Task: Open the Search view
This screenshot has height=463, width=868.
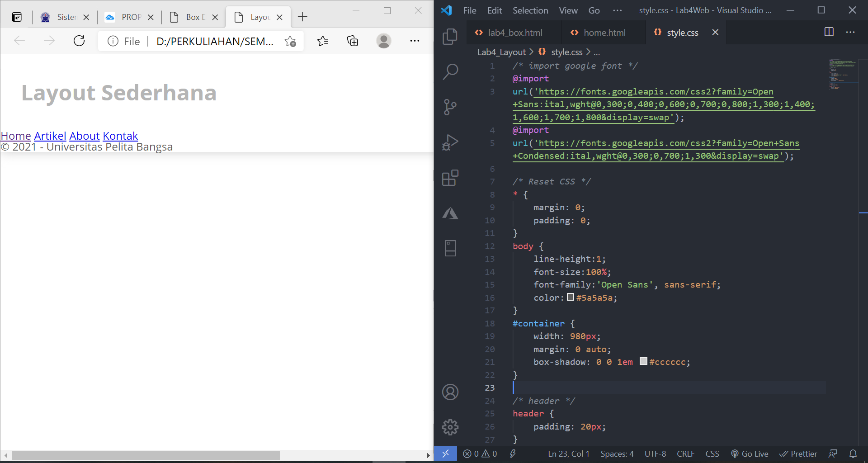Action: coord(450,71)
